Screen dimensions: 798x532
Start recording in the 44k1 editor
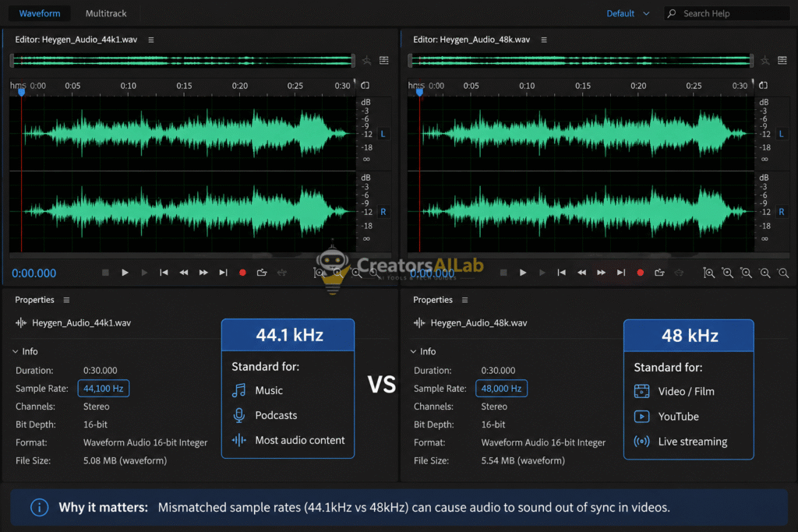(x=243, y=273)
